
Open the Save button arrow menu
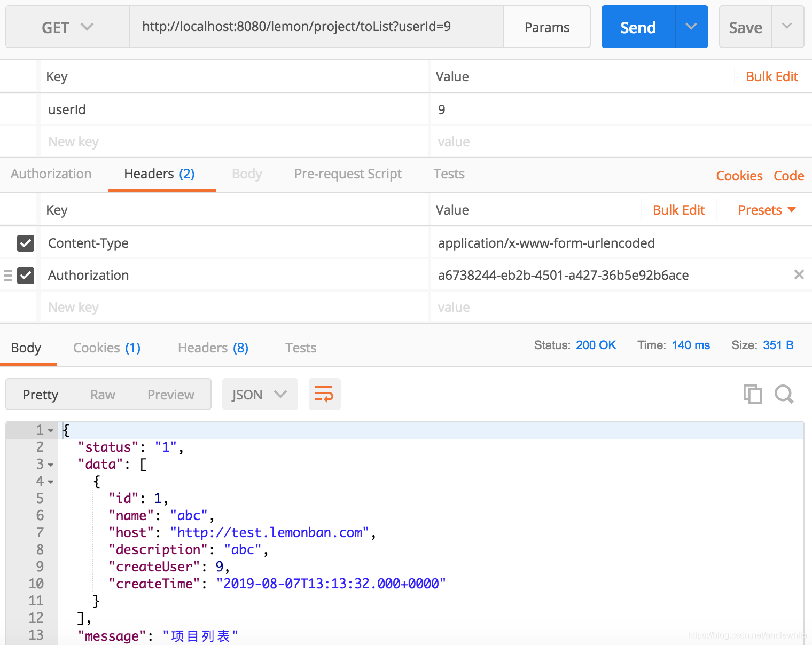[787, 27]
